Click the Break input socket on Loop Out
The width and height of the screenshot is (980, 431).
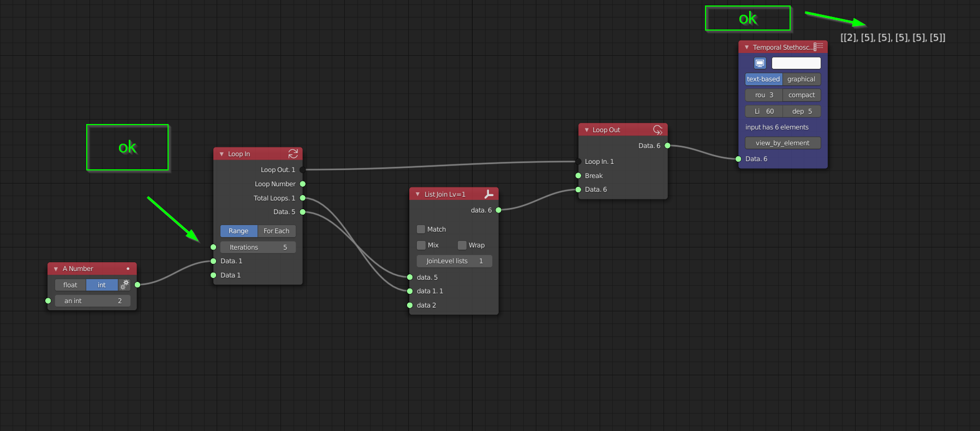[578, 176]
